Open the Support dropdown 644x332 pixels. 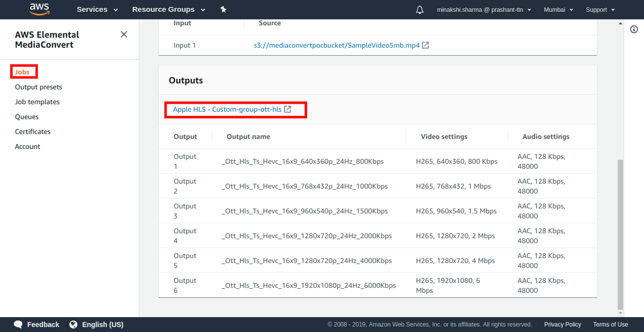pos(600,10)
